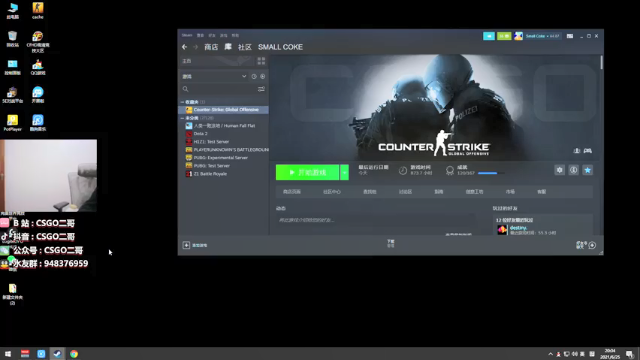Collapse the Uncategorized category in the game list
This screenshot has height=360, width=640.
coord(182,118)
